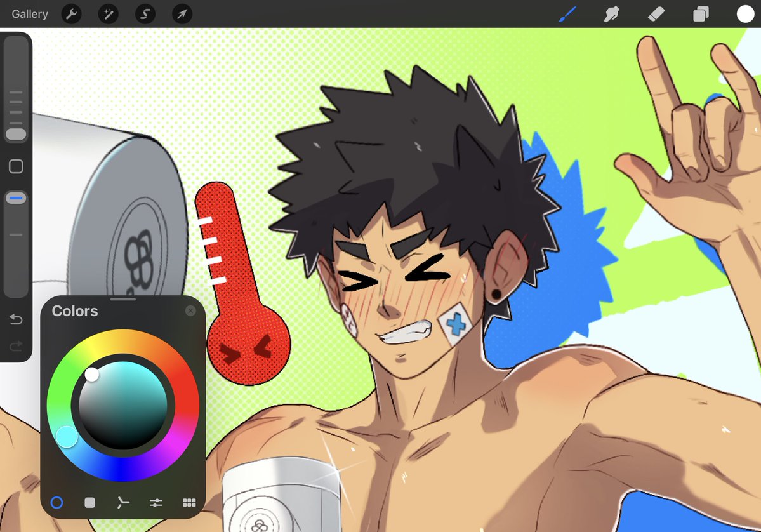Open the Adjustments magic wand menu
The width and height of the screenshot is (761, 532).
[109, 14]
